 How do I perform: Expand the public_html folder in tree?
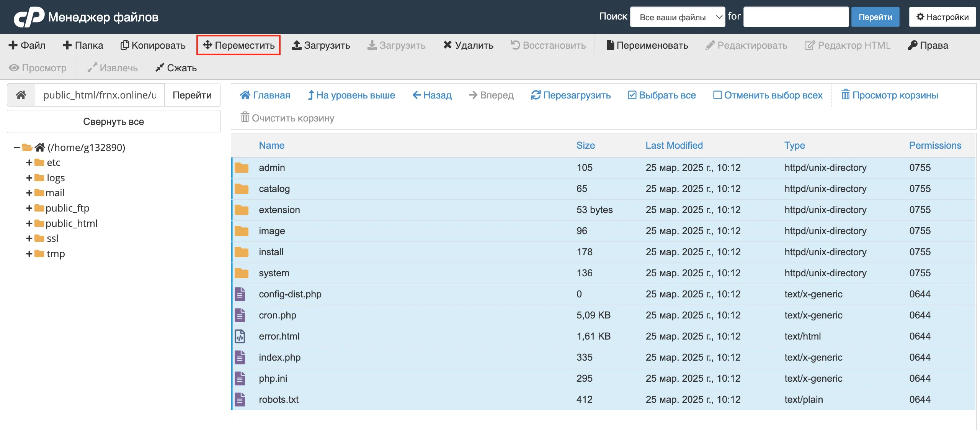click(29, 223)
